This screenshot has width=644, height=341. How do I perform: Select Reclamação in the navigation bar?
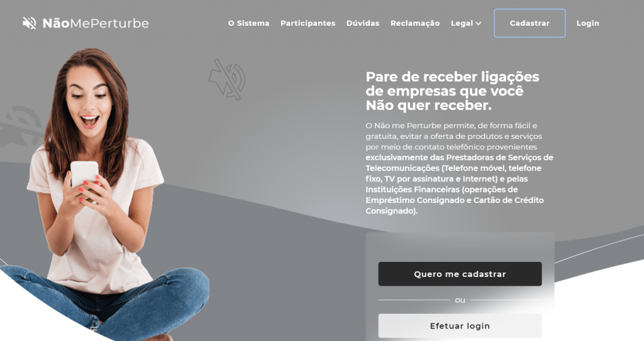point(415,23)
